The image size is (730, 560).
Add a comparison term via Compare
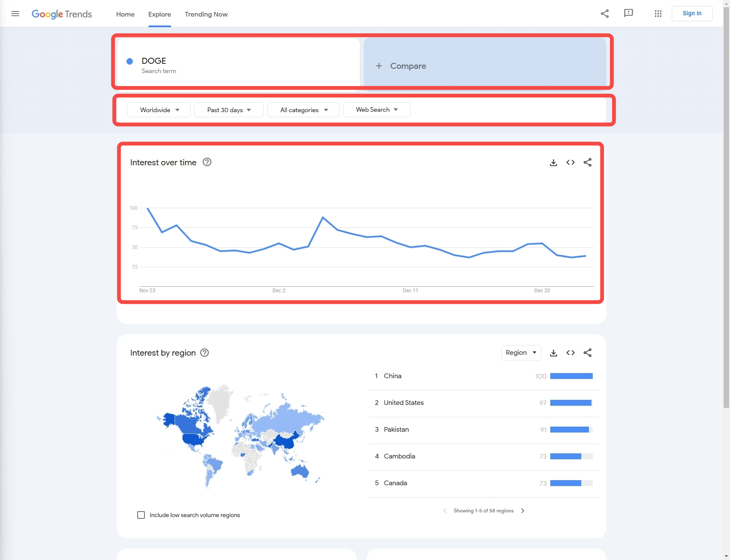click(x=485, y=65)
